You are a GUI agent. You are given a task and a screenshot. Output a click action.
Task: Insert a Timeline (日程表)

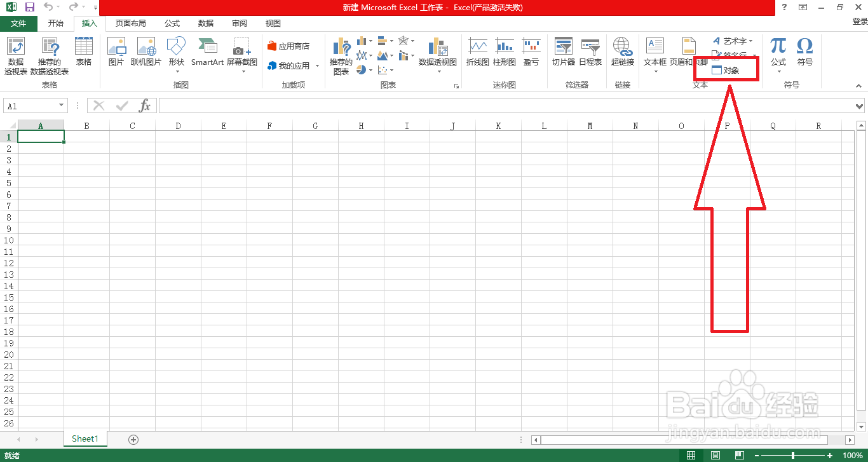(x=590, y=52)
